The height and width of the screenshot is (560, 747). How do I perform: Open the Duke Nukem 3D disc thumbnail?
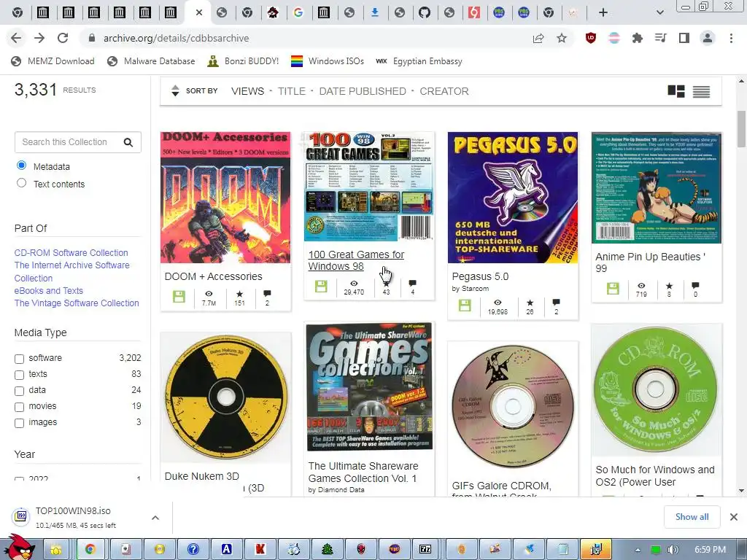tap(225, 397)
